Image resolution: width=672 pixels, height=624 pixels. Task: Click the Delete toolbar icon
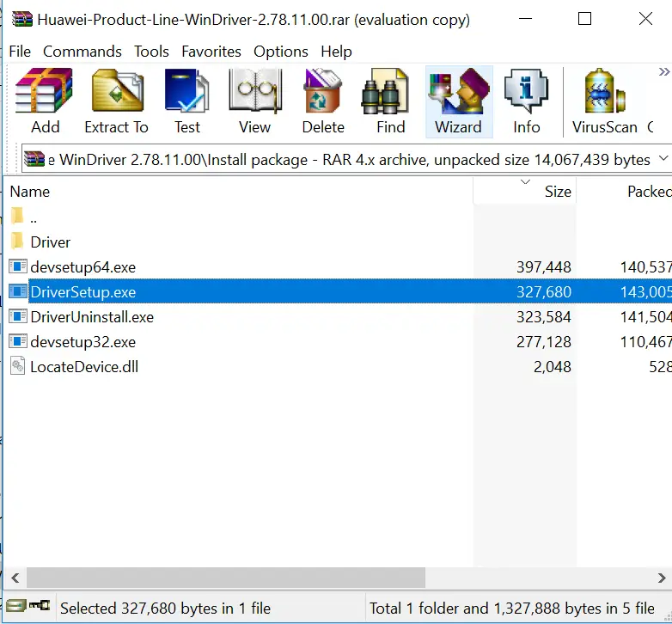tap(323, 101)
